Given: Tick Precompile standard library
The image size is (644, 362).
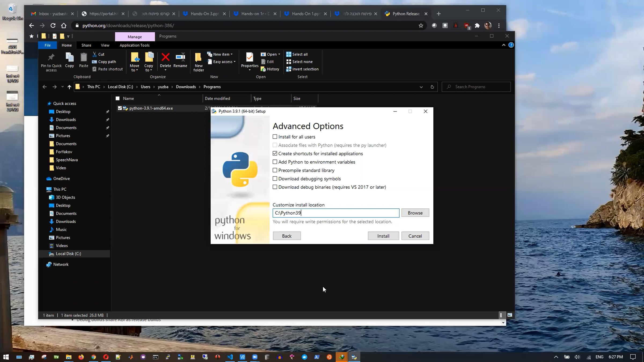Looking at the screenshot, I should tap(275, 170).
